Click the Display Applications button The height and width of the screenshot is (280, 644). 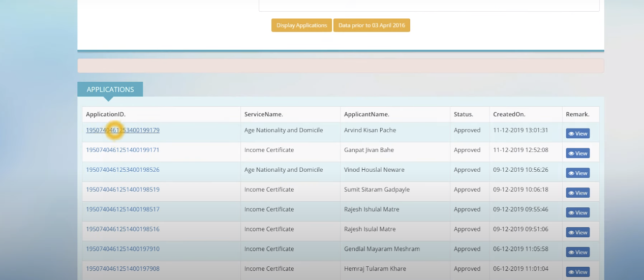pos(301,25)
